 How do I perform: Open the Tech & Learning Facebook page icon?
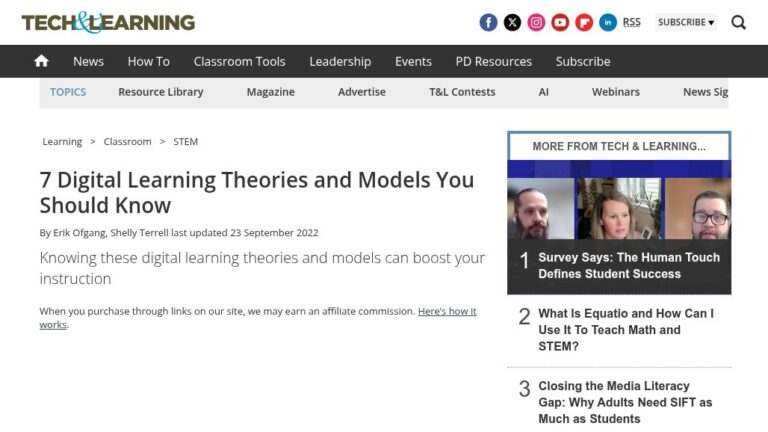(x=488, y=23)
